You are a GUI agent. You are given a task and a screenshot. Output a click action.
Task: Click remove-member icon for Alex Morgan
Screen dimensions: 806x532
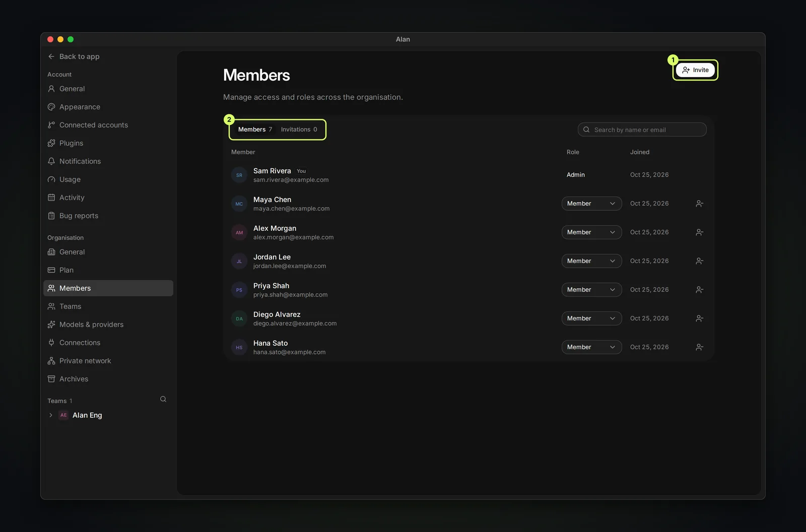(x=699, y=232)
